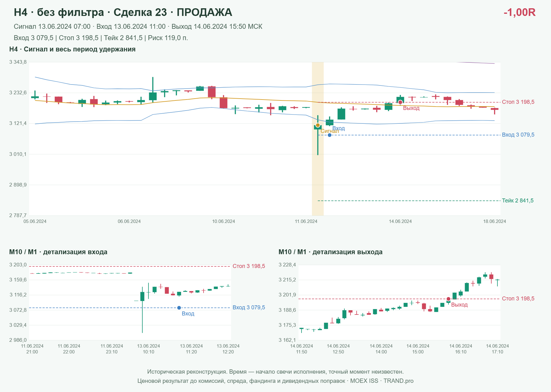
Task: Click the 'Тейк 2 841,5' label on H4 chart
Action: pyautogui.click(x=518, y=201)
